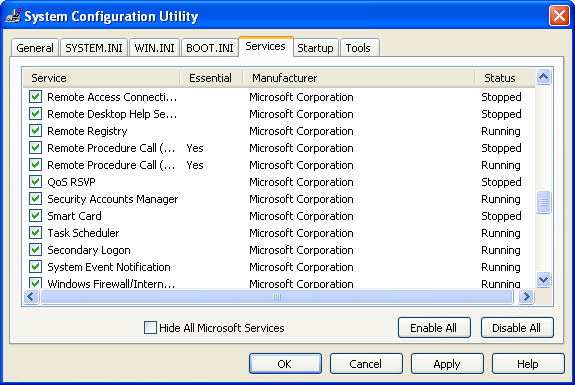The height and width of the screenshot is (385, 575).
Task: Click Running status of Security Accounts Manager
Action: click(x=501, y=199)
